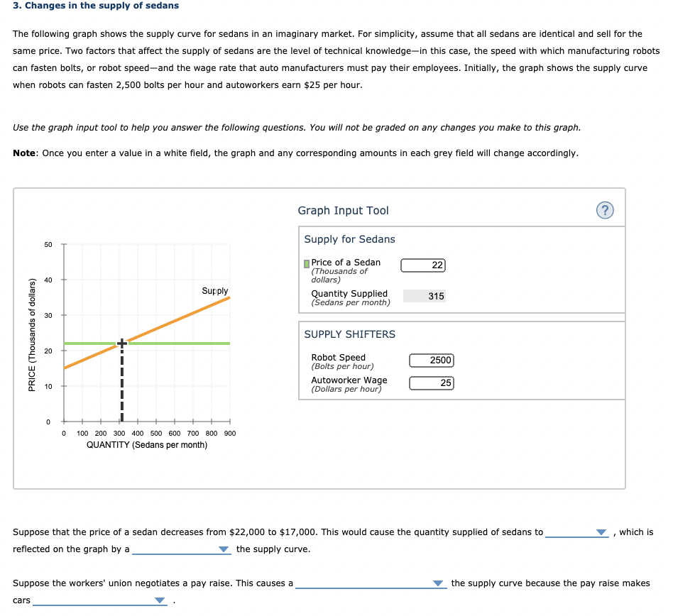This screenshot has width=673, height=616.
Task: Expand the pay raise causes dropdown
Action: pyautogui.click(x=369, y=583)
